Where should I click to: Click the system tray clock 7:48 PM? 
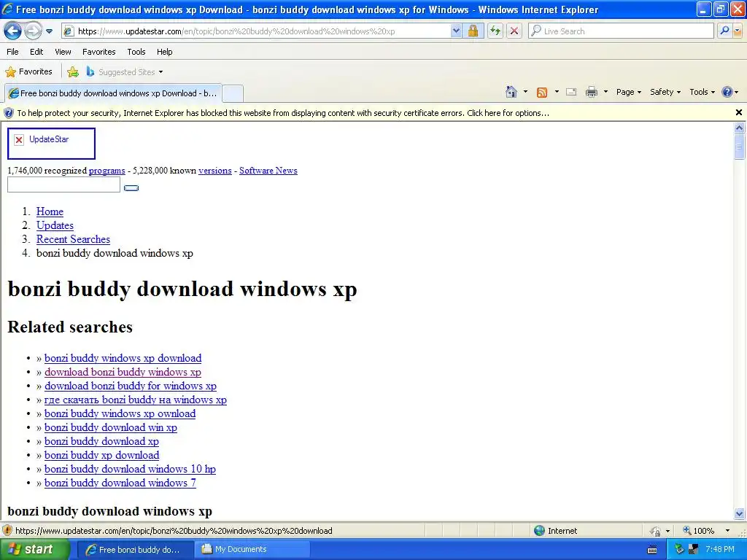point(719,549)
